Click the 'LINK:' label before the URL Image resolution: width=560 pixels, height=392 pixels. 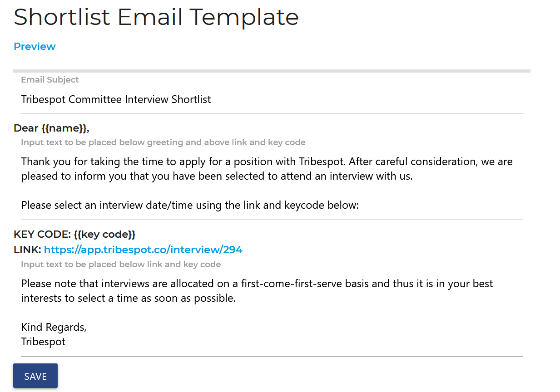pyautogui.click(x=28, y=250)
